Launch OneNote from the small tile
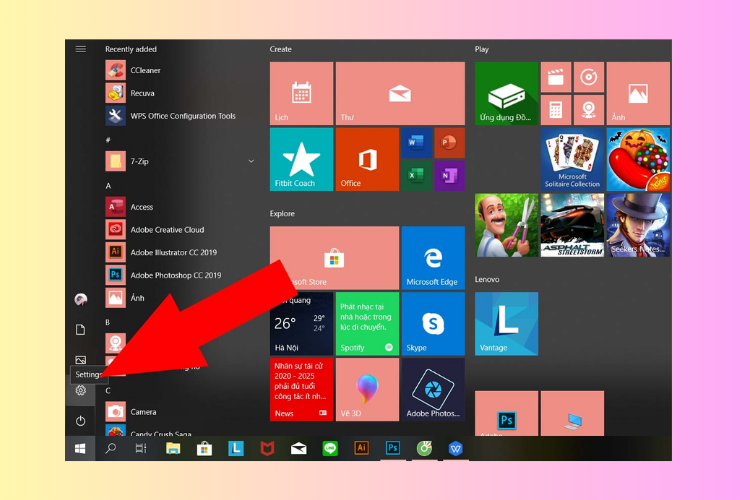 coord(449,176)
